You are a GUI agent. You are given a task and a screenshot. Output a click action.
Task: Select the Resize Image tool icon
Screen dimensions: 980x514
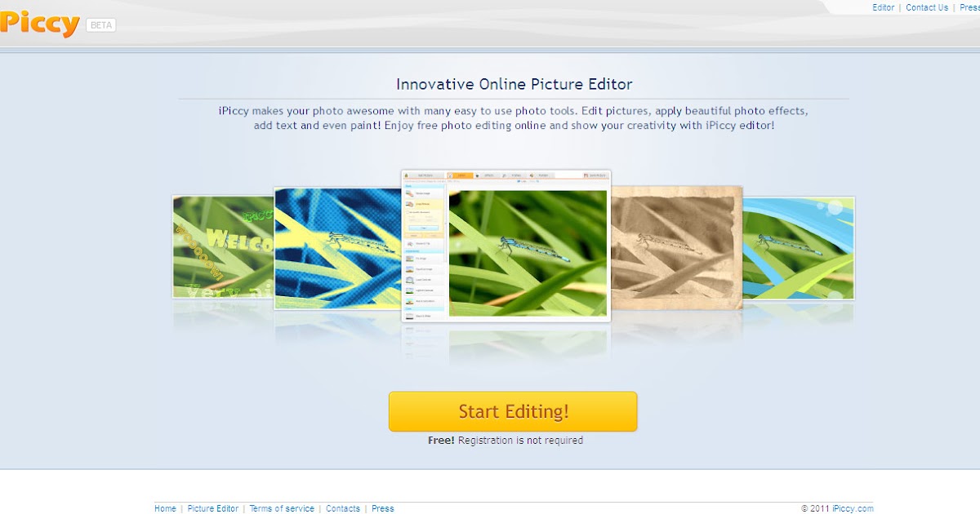tap(422, 192)
